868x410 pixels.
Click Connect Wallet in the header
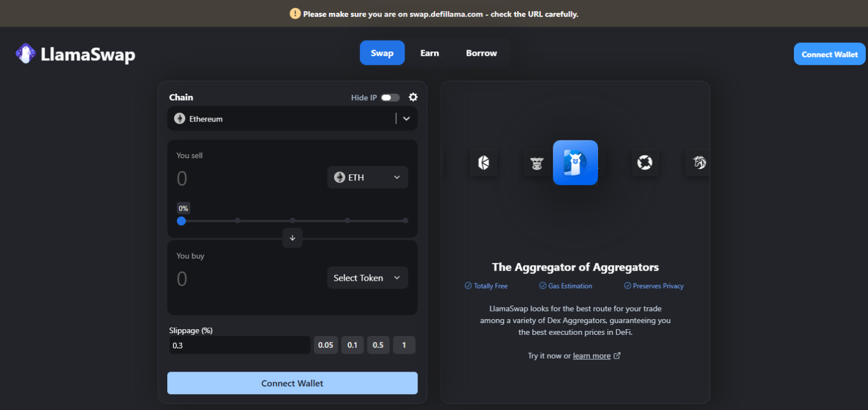830,54
